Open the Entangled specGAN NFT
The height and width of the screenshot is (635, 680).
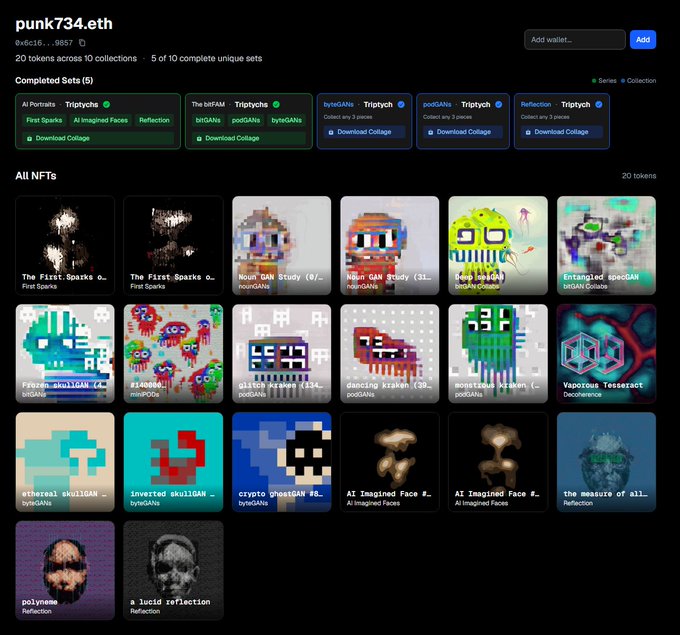606,245
